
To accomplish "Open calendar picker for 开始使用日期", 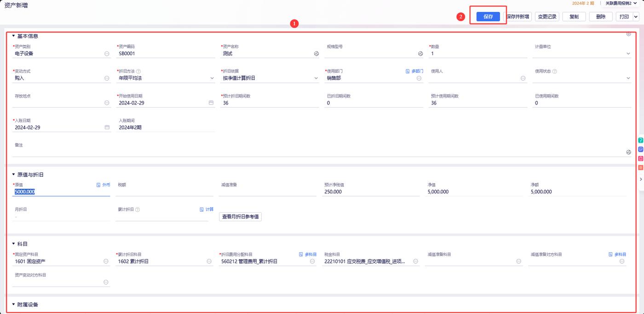I will click(x=211, y=103).
